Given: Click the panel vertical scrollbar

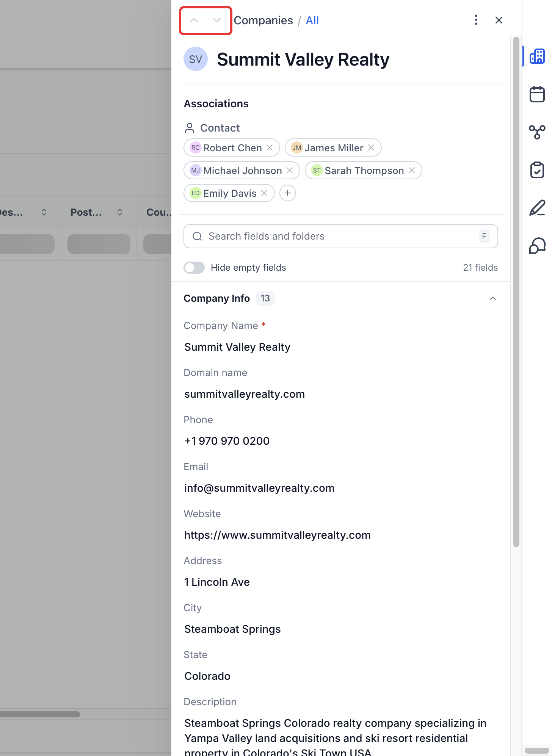Looking at the screenshot, I should coord(516,292).
